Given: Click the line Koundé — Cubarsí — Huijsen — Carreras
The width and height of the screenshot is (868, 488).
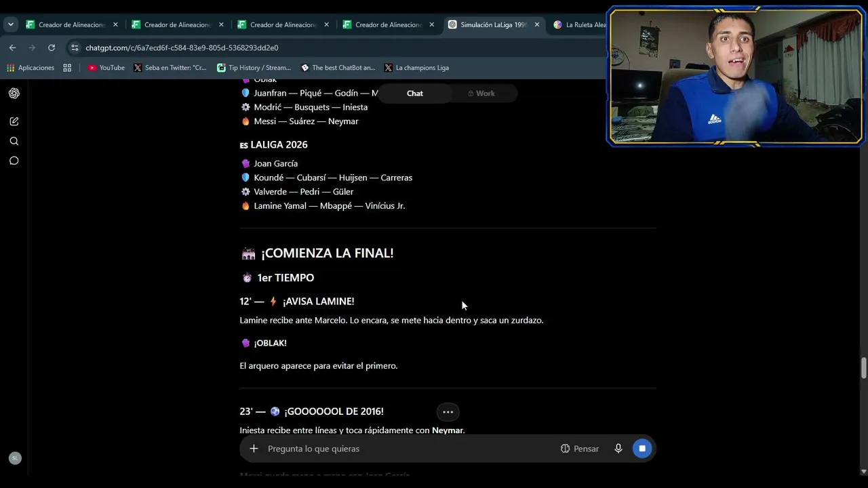Looking at the screenshot, I should pyautogui.click(x=333, y=178).
